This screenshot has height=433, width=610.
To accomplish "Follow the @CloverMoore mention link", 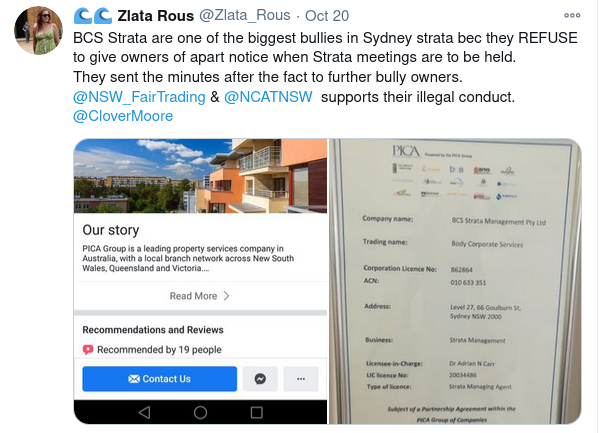I will coord(123,116).
